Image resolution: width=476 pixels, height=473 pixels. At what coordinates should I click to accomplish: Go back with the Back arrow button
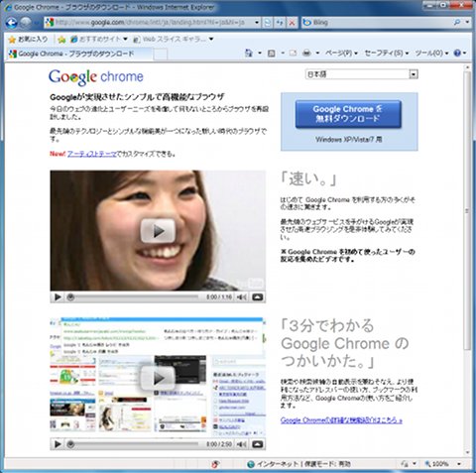(12, 23)
